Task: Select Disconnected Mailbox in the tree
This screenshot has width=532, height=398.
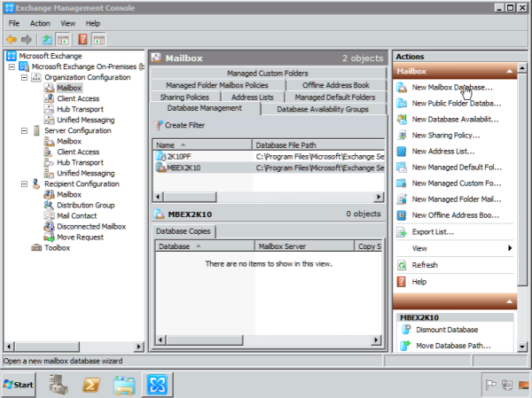Action: click(91, 227)
